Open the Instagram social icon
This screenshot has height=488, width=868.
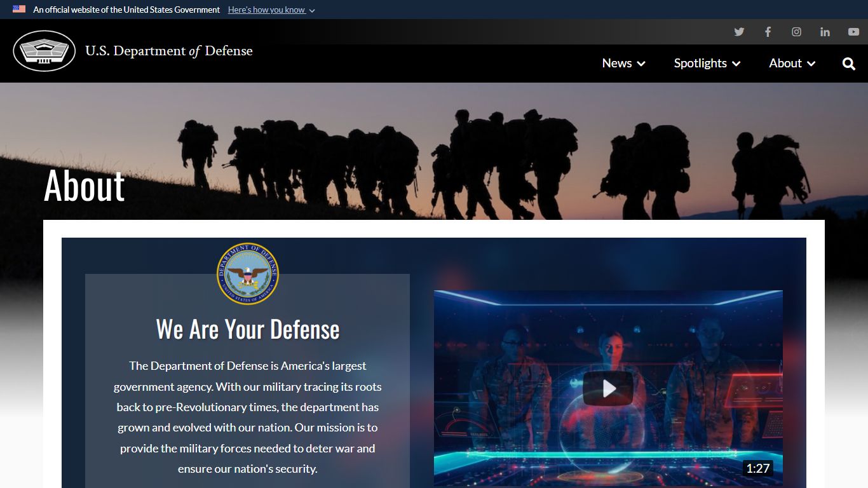pos(796,32)
